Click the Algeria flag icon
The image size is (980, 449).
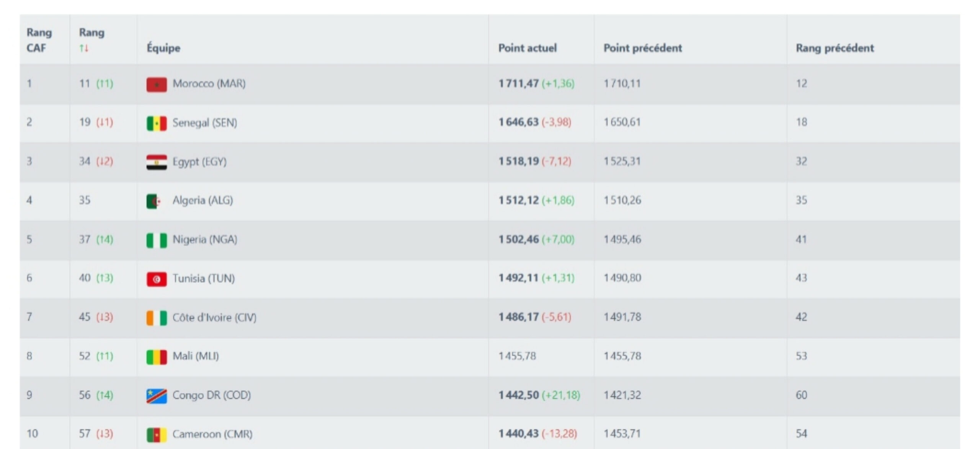click(154, 201)
